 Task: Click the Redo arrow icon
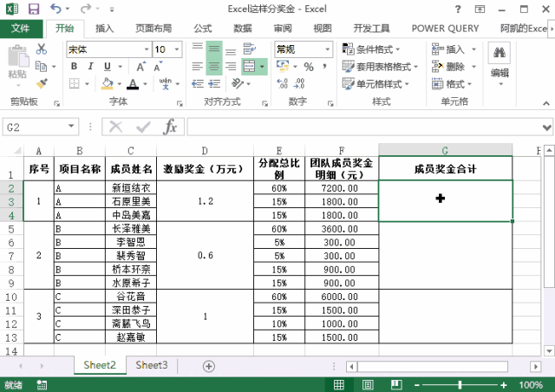pyautogui.click(x=86, y=9)
